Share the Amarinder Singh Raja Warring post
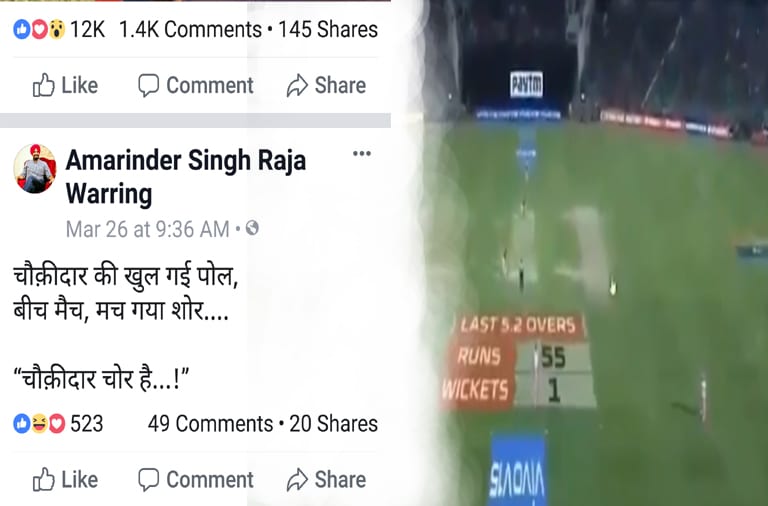 click(326, 480)
